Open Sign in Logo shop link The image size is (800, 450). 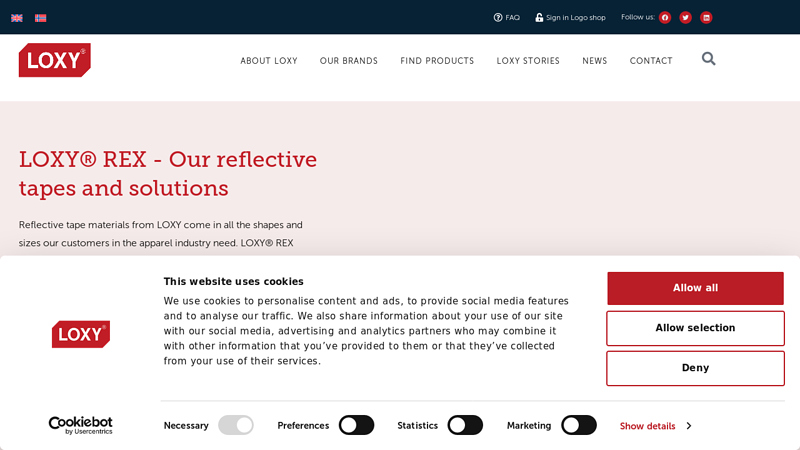[570, 17]
